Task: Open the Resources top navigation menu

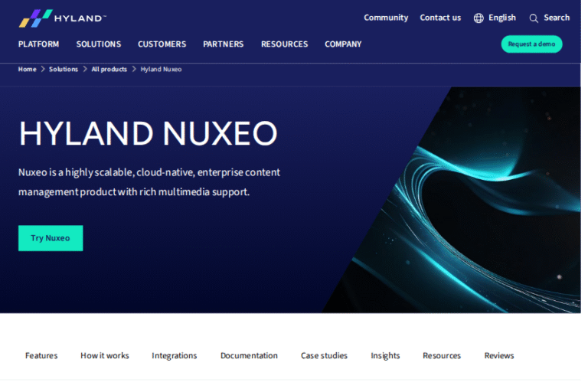Action: [284, 44]
